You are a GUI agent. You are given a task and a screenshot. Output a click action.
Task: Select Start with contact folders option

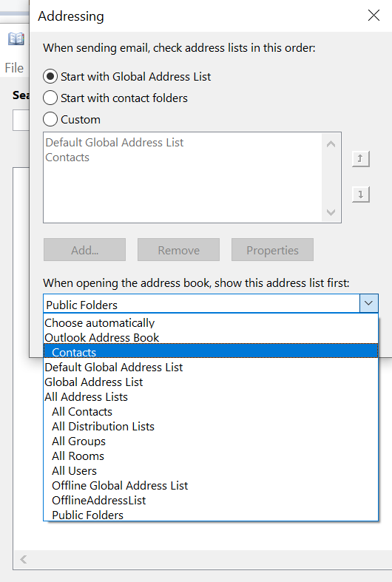tap(50, 98)
